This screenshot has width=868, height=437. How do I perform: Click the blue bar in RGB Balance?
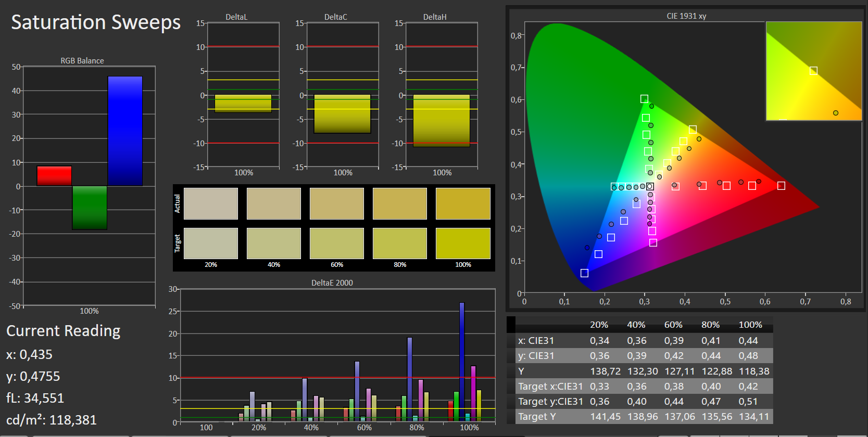click(125, 131)
